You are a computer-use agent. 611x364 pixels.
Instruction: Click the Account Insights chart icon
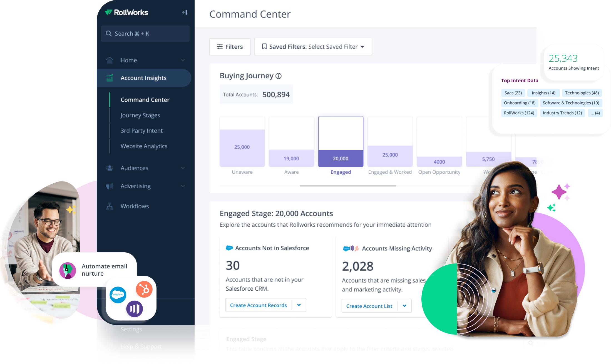tap(110, 78)
